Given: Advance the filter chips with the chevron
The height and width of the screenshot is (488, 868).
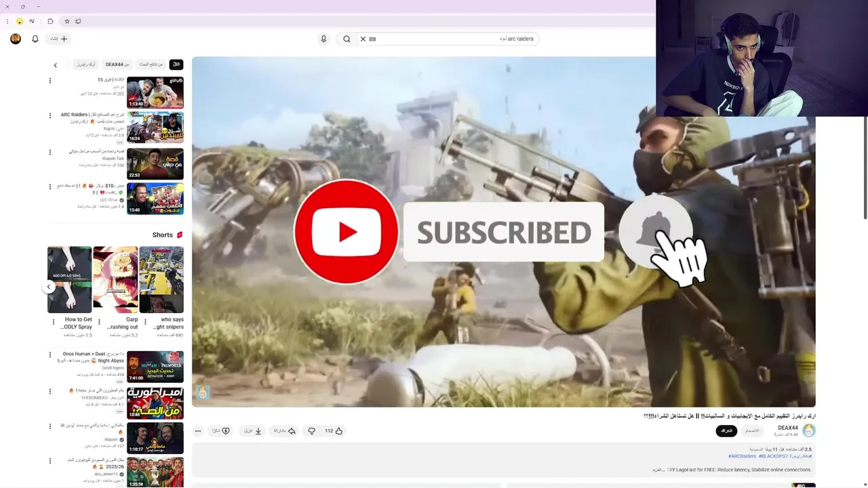Looking at the screenshot, I should pyautogui.click(x=56, y=65).
